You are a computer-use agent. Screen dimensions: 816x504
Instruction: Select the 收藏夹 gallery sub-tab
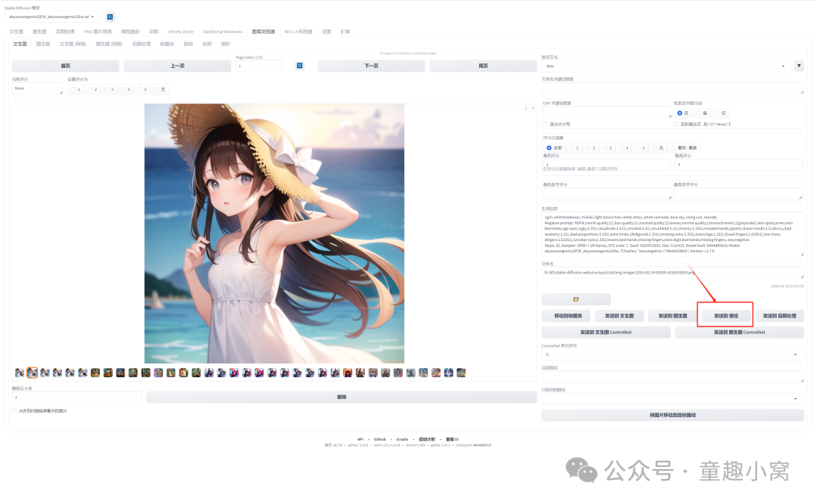167,45
